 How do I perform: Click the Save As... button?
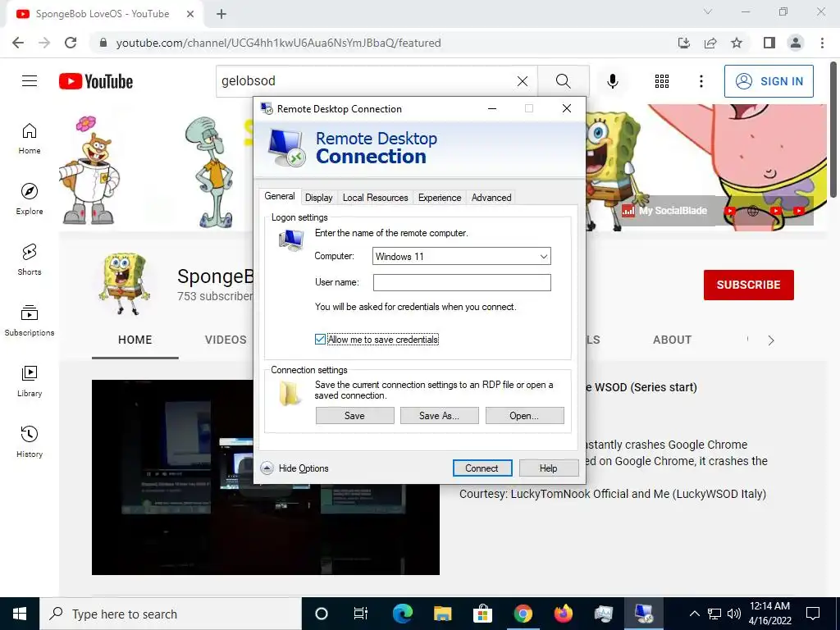[x=440, y=416]
